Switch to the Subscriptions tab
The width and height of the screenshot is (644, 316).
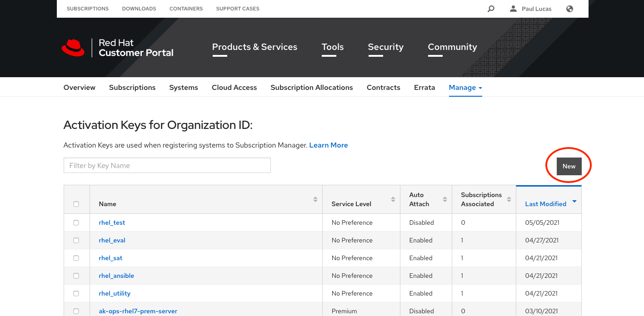click(132, 87)
